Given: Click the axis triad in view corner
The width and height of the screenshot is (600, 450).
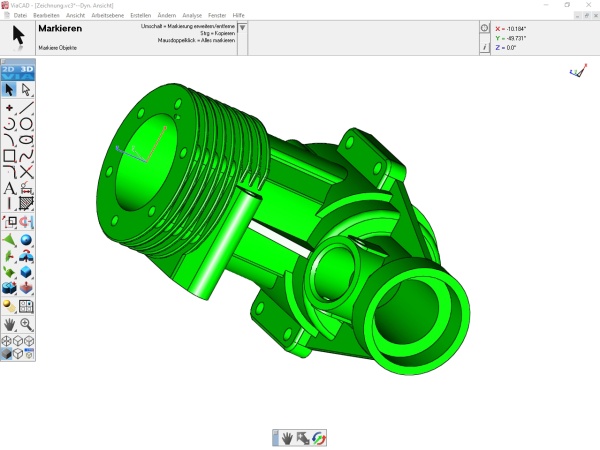Looking at the screenshot, I should coord(578,71).
